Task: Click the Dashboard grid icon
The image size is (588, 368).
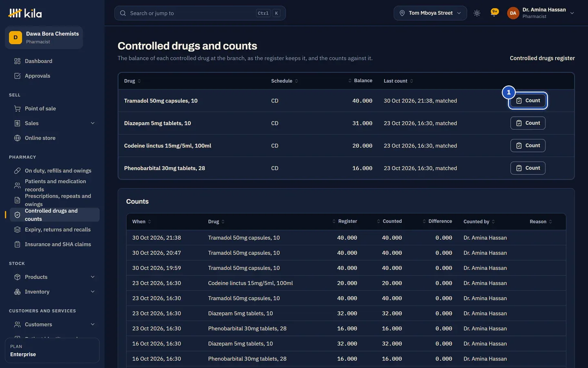Action: click(17, 61)
